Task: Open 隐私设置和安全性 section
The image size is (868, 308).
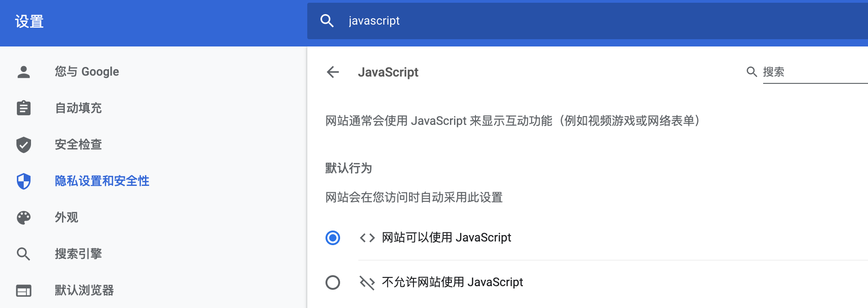Action: 102,181
